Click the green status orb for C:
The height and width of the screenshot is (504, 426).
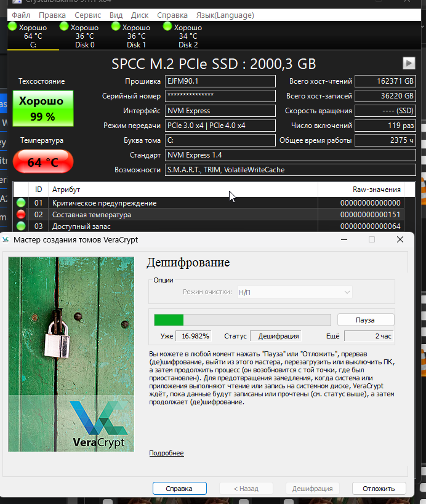pyautogui.click(x=12, y=26)
